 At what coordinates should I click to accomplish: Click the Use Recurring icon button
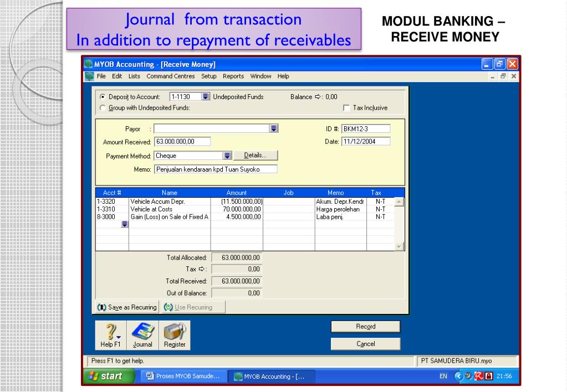[193, 307]
